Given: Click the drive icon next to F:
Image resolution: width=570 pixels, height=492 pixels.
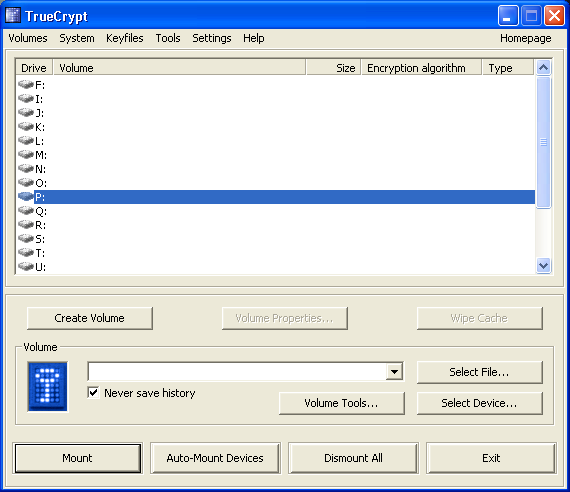Looking at the screenshot, I should tap(26, 84).
